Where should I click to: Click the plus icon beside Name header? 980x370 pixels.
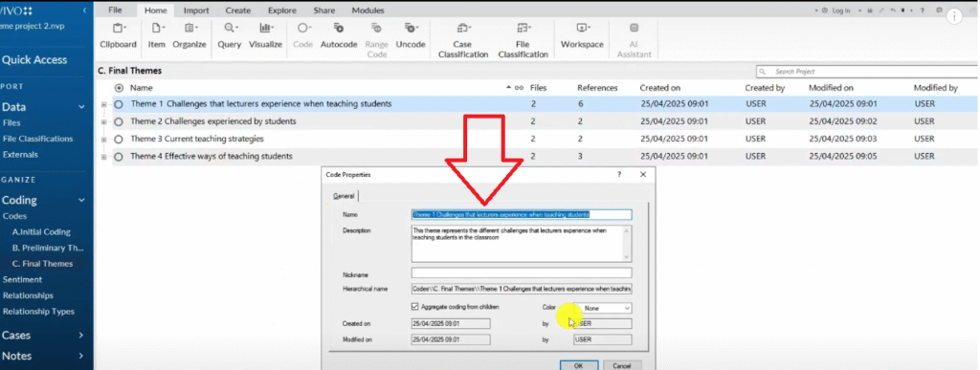coord(120,88)
